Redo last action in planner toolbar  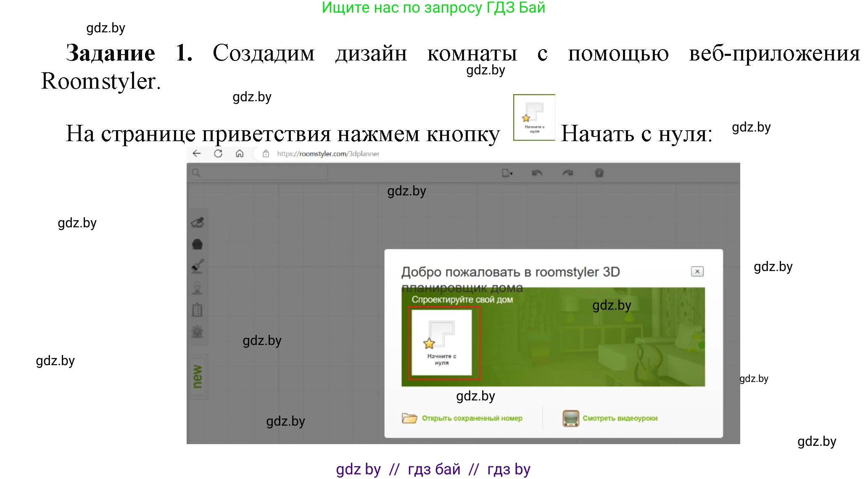567,173
